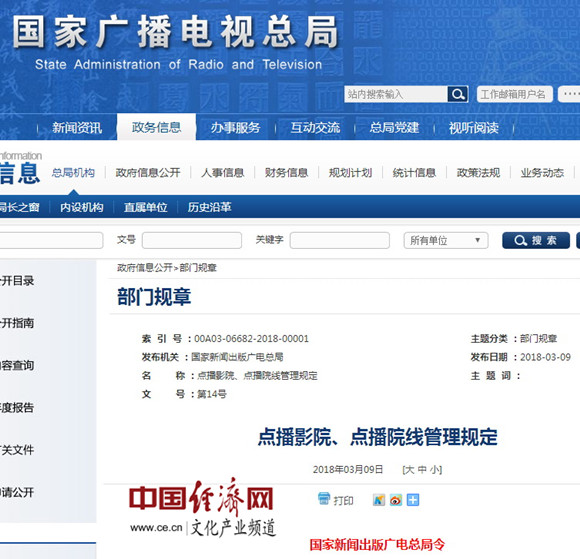Set font size to 小

point(435,470)
